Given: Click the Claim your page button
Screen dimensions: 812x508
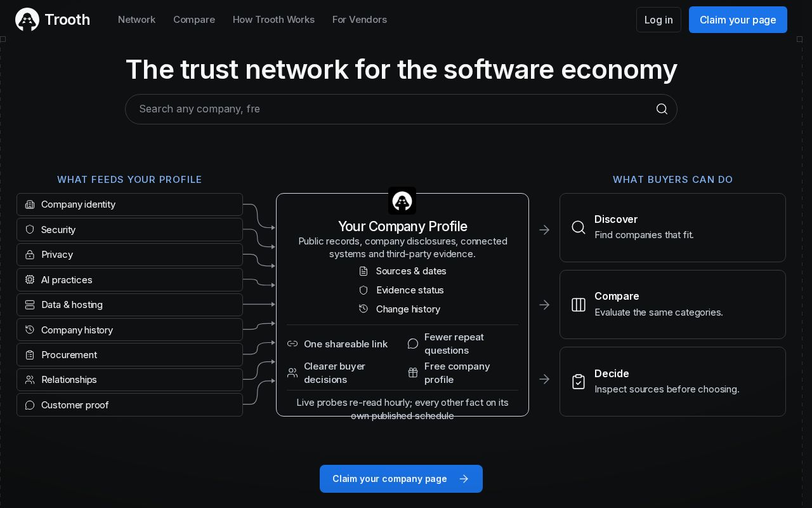Looking at the screenshot, I should [x=738, y=20].
